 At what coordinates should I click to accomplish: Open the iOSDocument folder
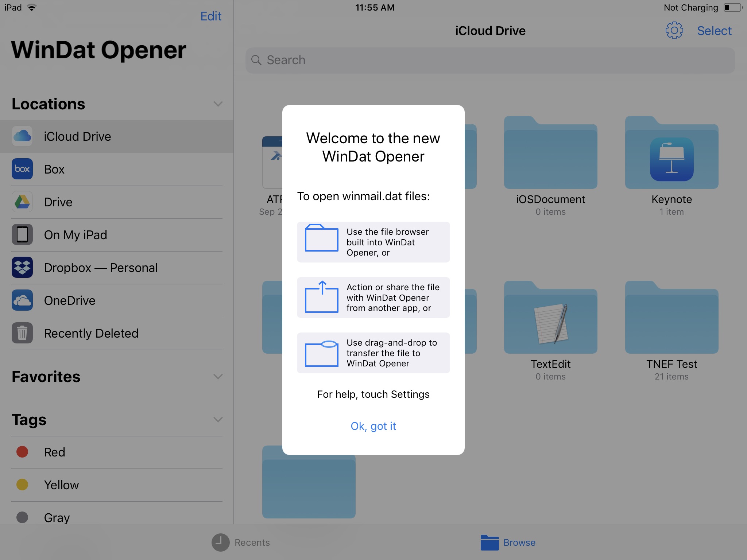(x=550, y=153)
